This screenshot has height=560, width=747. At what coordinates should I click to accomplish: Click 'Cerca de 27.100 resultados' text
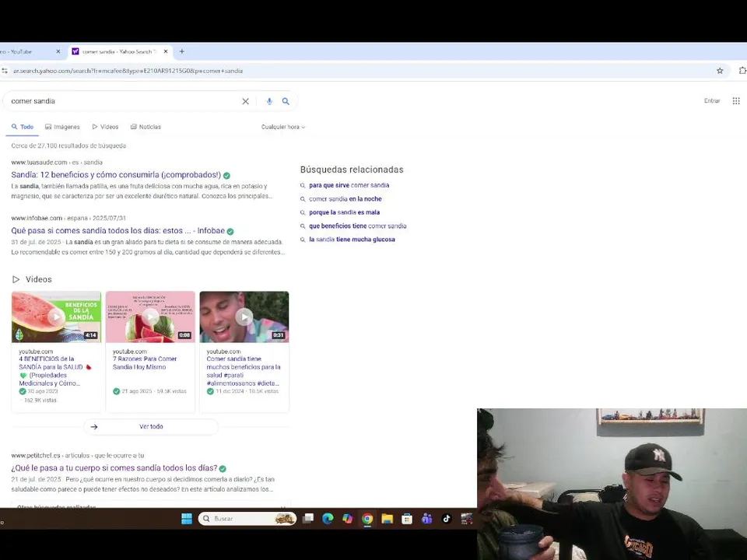click(68, 145)
